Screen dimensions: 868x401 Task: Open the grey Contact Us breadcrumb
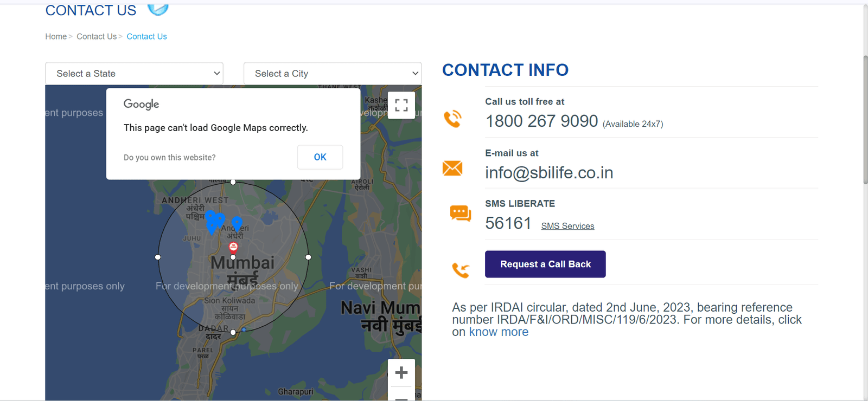click(x=97, y=36)
